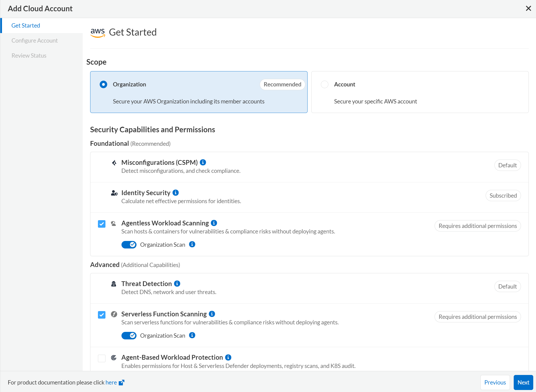The width and height of the screenshot is (536, 392).
Task: Click Requires additional permissions badge for Serverless Scanning
Action: [x=478, y=317]
